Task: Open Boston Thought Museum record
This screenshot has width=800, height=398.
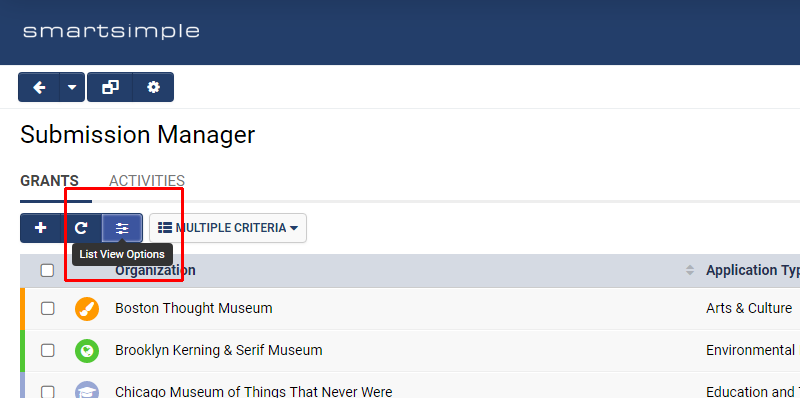Action: click(193, 308)
